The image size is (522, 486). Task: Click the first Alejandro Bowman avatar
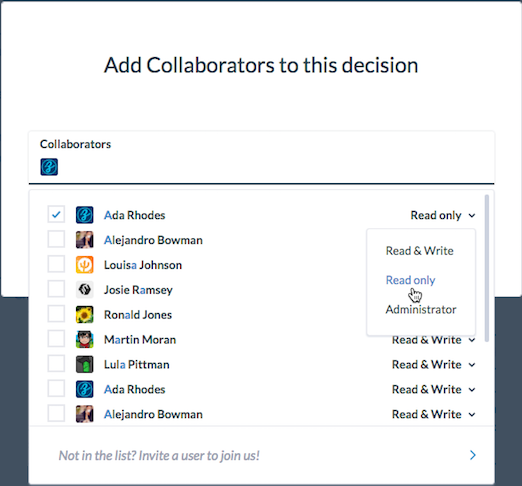coord(84,240)
